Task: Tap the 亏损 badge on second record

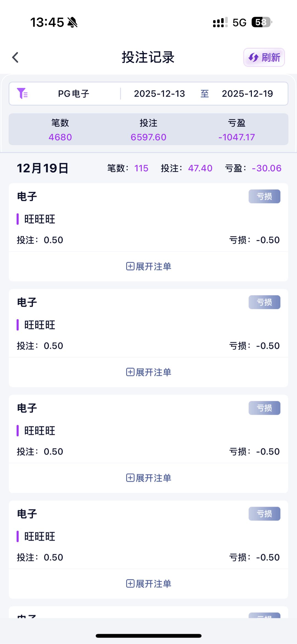Action: (x=264, y=302)
